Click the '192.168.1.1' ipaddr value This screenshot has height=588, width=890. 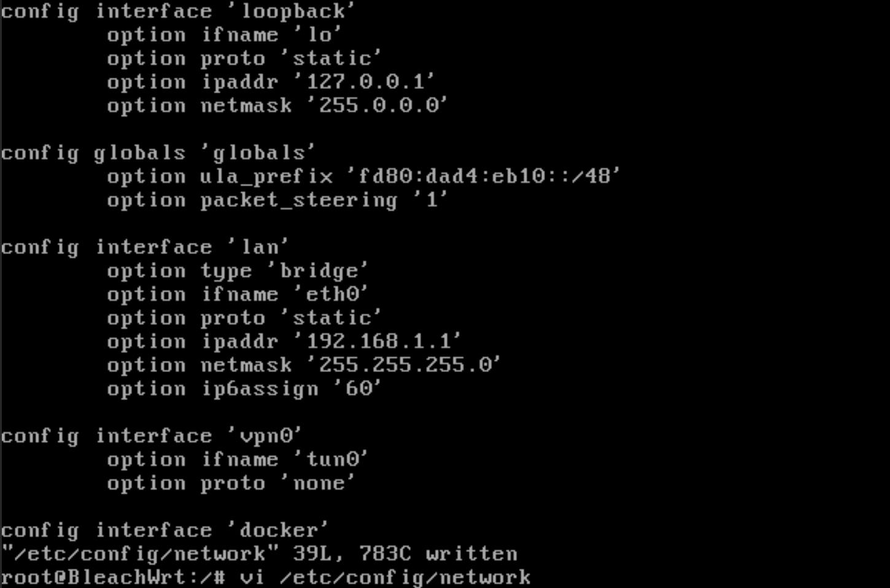click(x=377, y=341)
